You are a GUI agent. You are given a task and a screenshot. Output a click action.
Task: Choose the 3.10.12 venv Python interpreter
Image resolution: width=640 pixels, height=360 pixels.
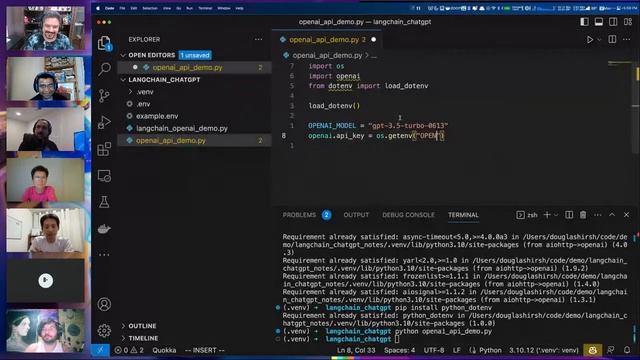tap(544, 350)
